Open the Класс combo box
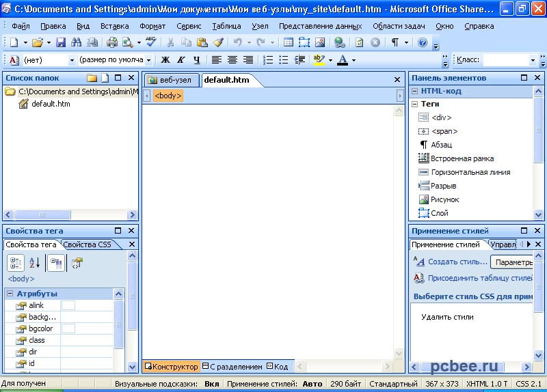Image resolution: width=547 pixels, height=392 pixels. coord(510,60)
